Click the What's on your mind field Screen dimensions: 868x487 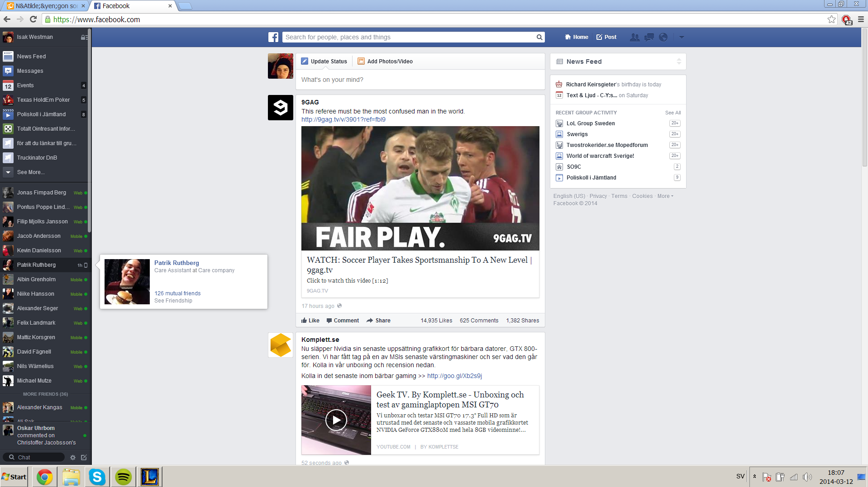420,80
